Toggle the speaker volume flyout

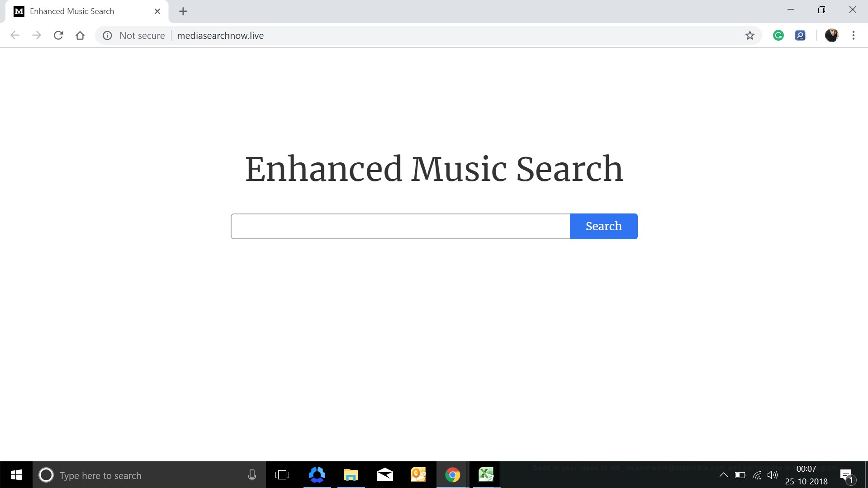click(772, 475)
